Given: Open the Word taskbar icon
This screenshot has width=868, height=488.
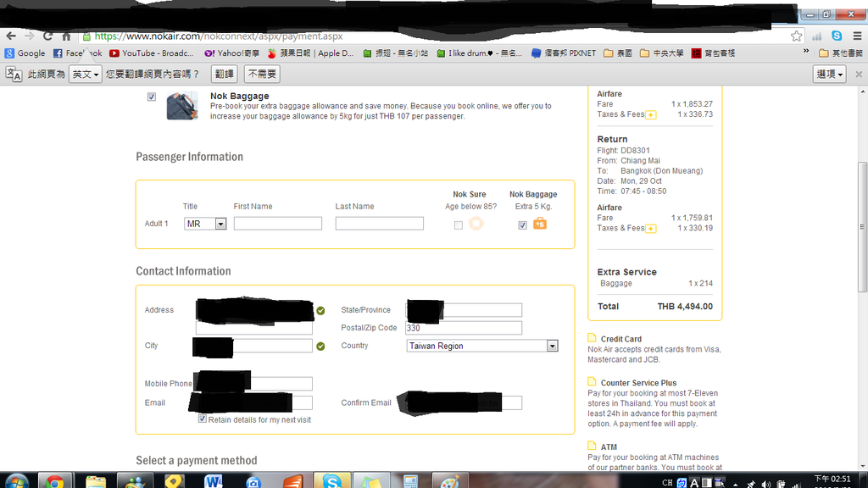Looking at the screenshot, I should (x=213, y=480).
